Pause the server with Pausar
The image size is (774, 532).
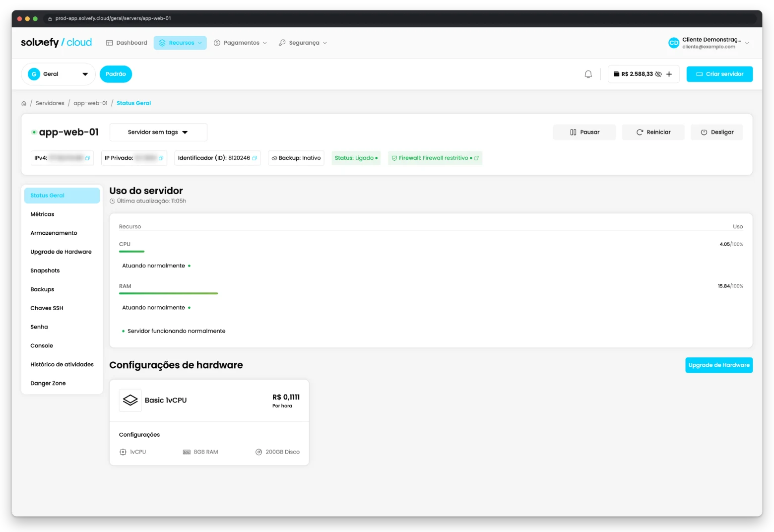[x=584, y=133]
